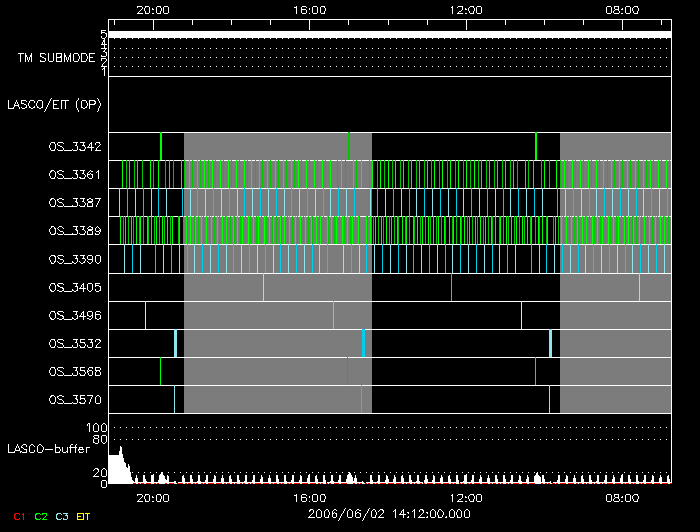Click the top axis 08:00 label
Viewport: 700px width, 532px height.
pyautogui.click(x=622, y=10)
